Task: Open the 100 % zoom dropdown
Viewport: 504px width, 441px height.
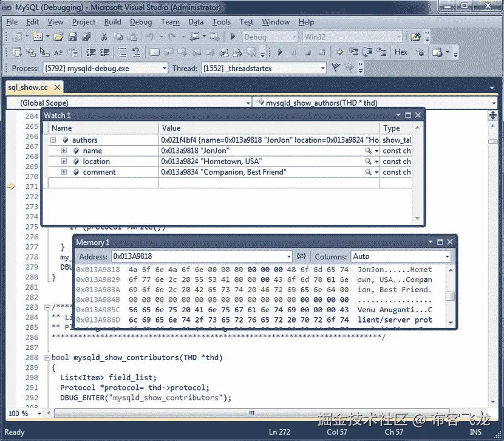Action: point(39,413)
